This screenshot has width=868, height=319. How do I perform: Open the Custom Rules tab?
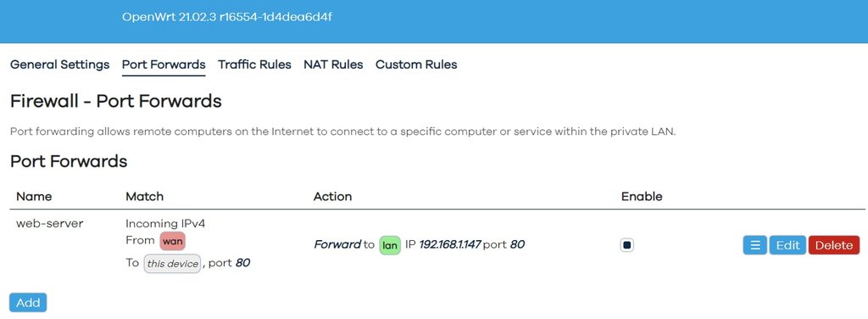(416, 64)
